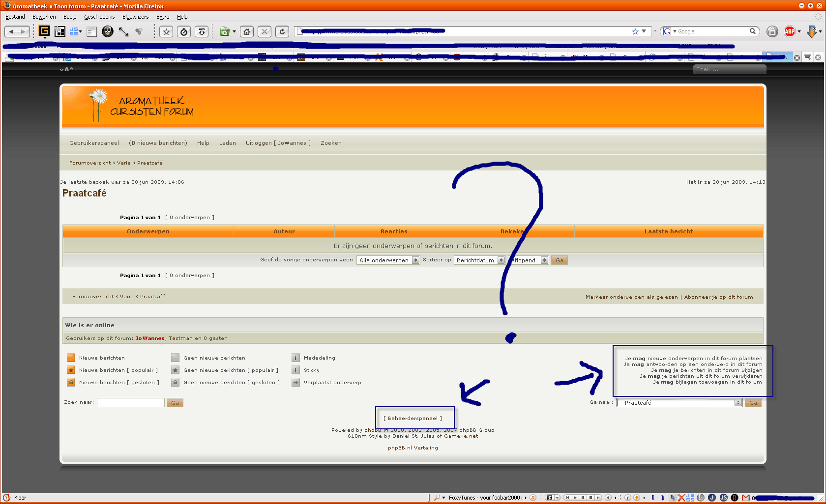Click the reload page button
This screenshot has width=826, height=504.
click(282, 32)
